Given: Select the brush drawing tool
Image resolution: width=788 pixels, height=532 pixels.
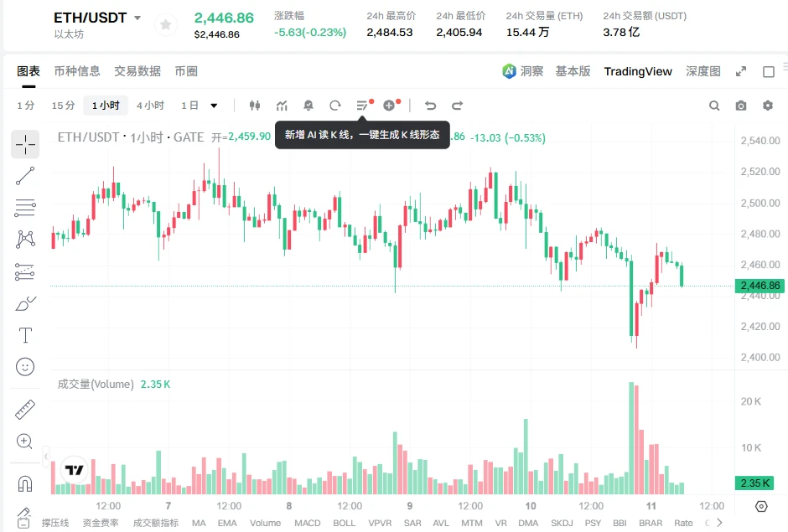Looking at the screenshot, I should pyautogui.click(x=25, y=303).
